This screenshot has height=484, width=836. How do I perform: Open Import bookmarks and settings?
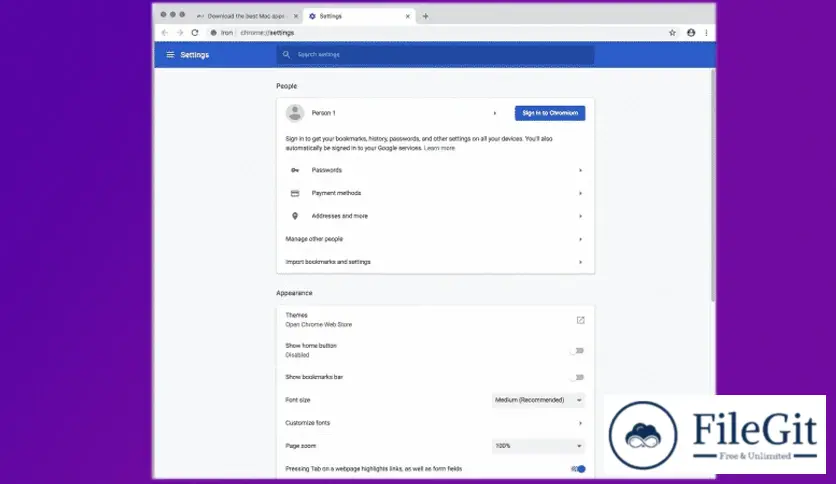coord(435,262)
